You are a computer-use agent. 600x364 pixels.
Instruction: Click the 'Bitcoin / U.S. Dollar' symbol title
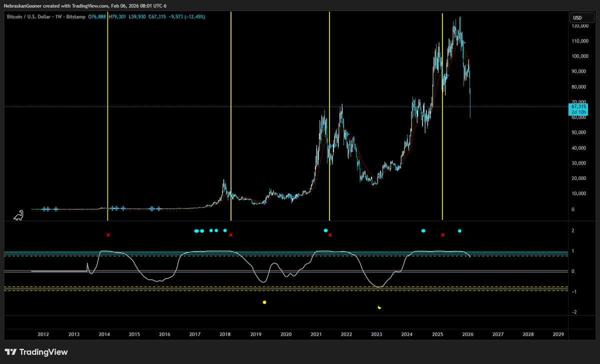click(27, 17)
